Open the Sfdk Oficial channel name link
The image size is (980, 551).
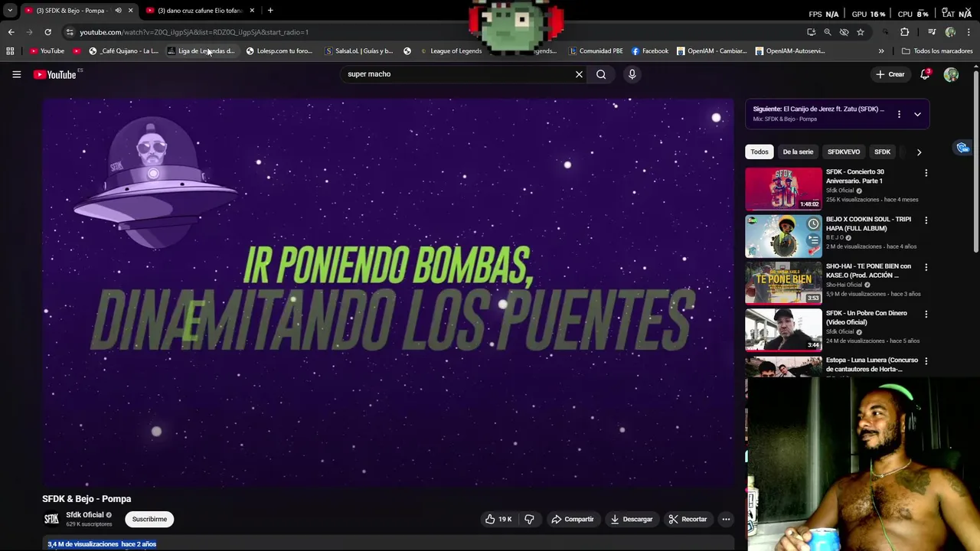pyautogui.click(x=84, y=515)
